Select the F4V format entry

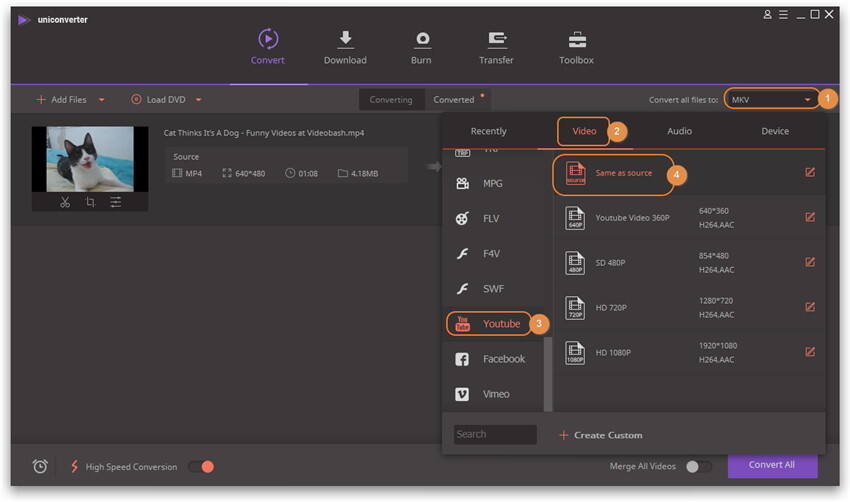tap(493, 254)
